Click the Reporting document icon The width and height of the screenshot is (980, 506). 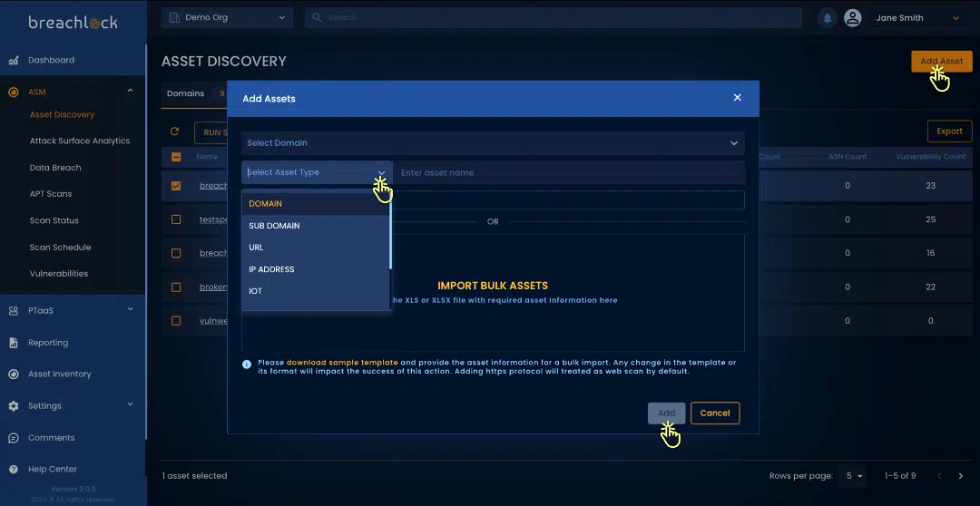click(13, 343)
